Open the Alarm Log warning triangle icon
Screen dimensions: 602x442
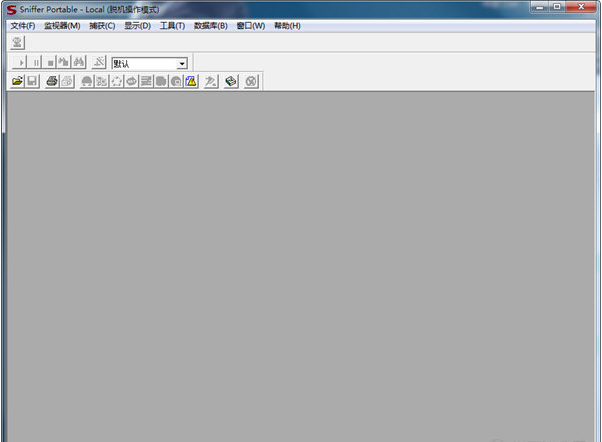coord(191,81)
